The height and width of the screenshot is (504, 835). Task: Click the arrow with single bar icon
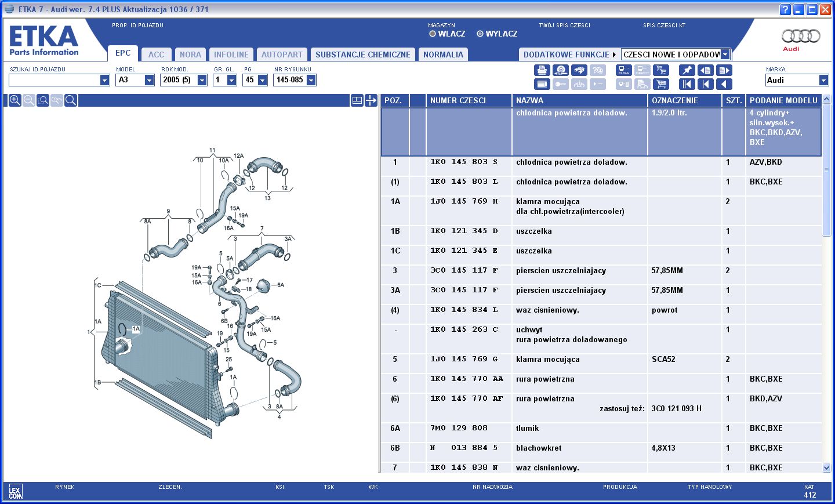click(x=706, y=84)
